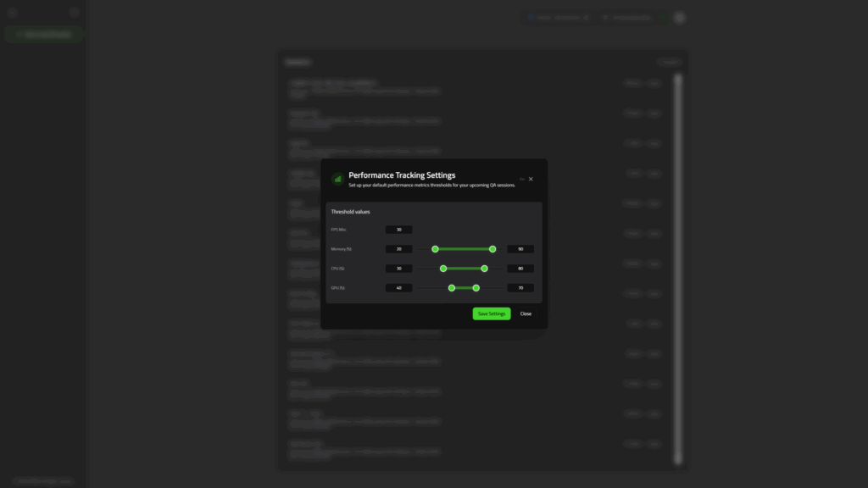The image size is (868, 488).
Task: Click the CPU slider's green range bar
Action: pos(464,269)
